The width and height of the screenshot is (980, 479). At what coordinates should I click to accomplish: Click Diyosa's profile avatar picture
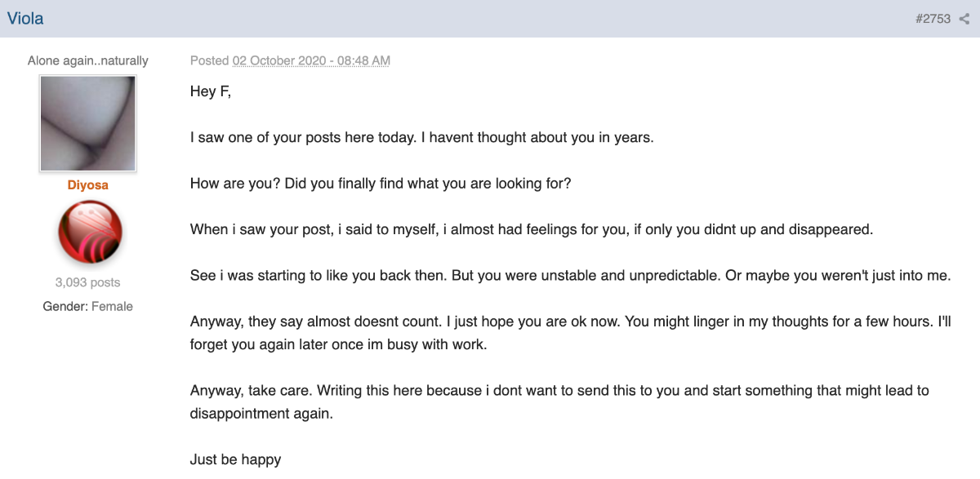[x=87, y=123]
